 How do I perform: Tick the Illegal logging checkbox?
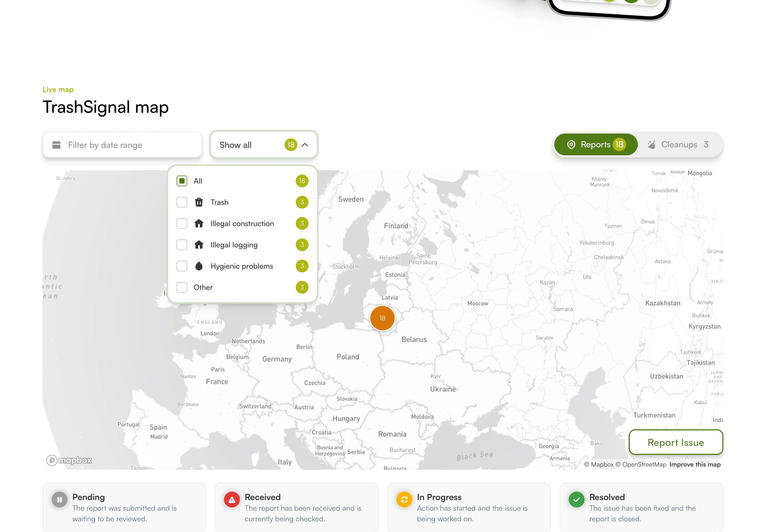click(182, 245)
